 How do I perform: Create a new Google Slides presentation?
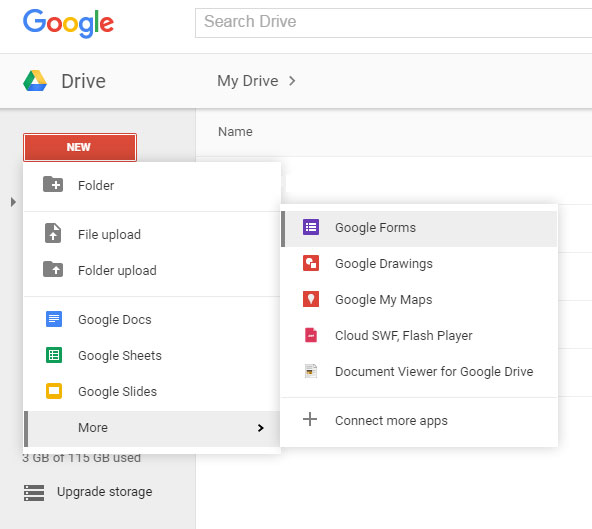(x=152, y=391)
